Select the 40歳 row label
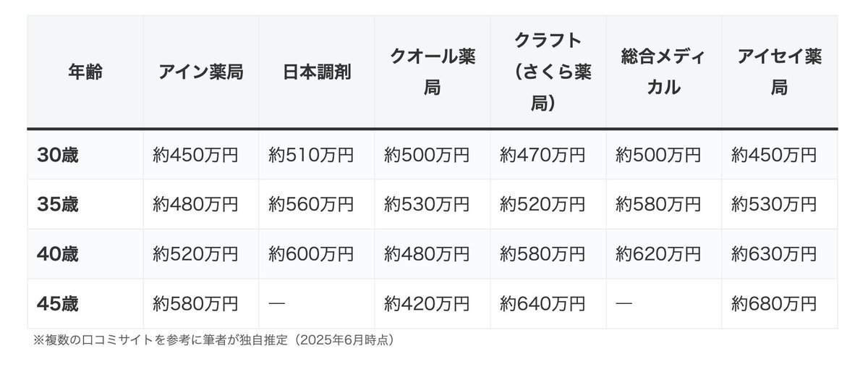The width and height of the screenshot is (868, 372). click(x=58, y=254)
